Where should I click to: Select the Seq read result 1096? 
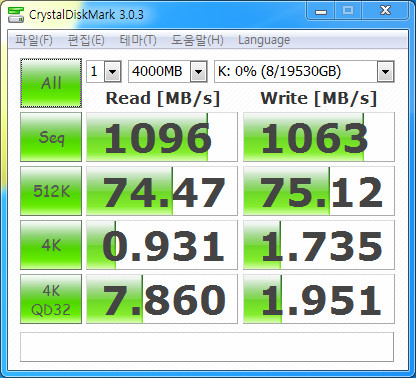[162, 137]
